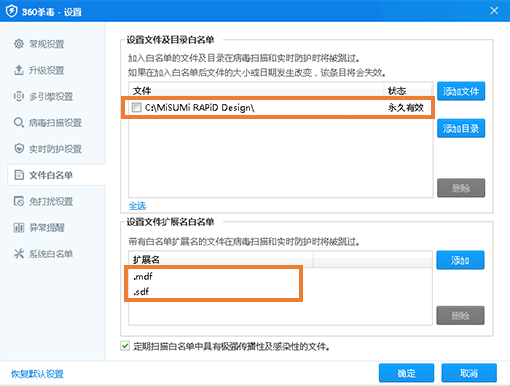The image size is (510, 386).
Task: Click 添加文件 button
Action: (461, 91)
